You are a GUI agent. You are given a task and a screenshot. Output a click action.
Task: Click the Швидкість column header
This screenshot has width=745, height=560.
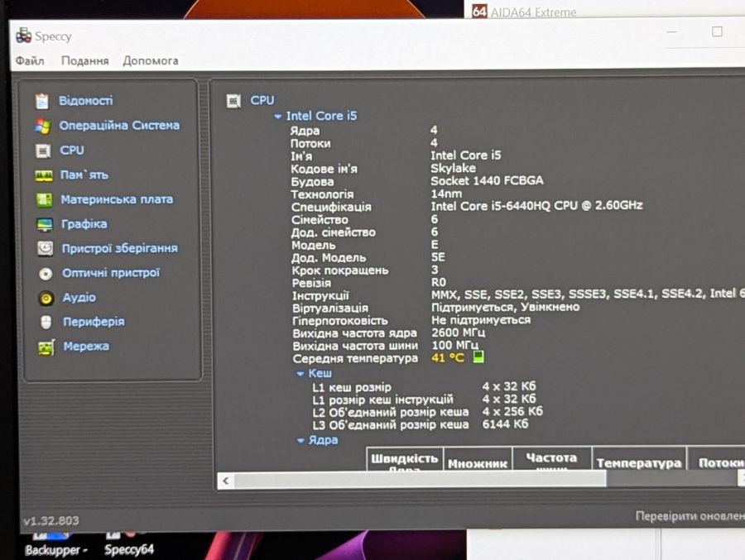pos(405,459)
